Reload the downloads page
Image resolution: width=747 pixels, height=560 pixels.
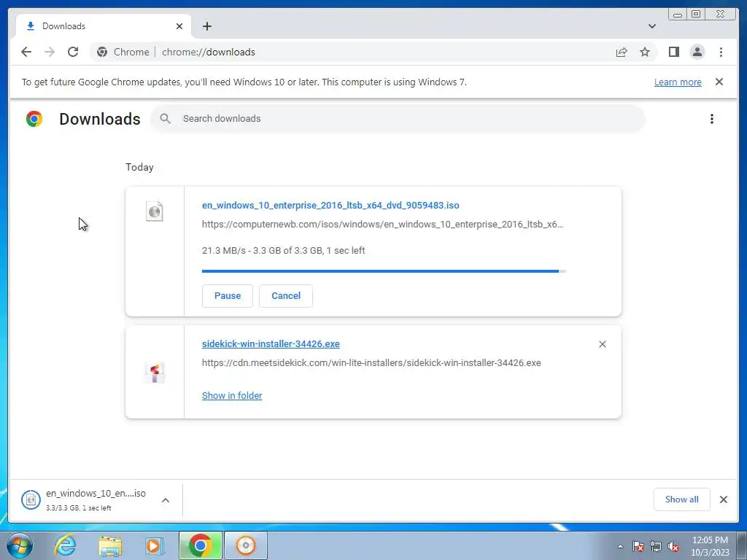73,52
